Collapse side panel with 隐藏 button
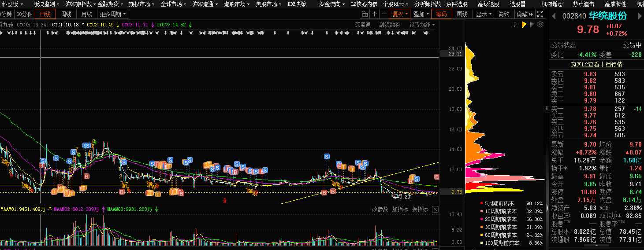Screen dimensions: 644x250 pyautogui.click(x=524, y=14)
